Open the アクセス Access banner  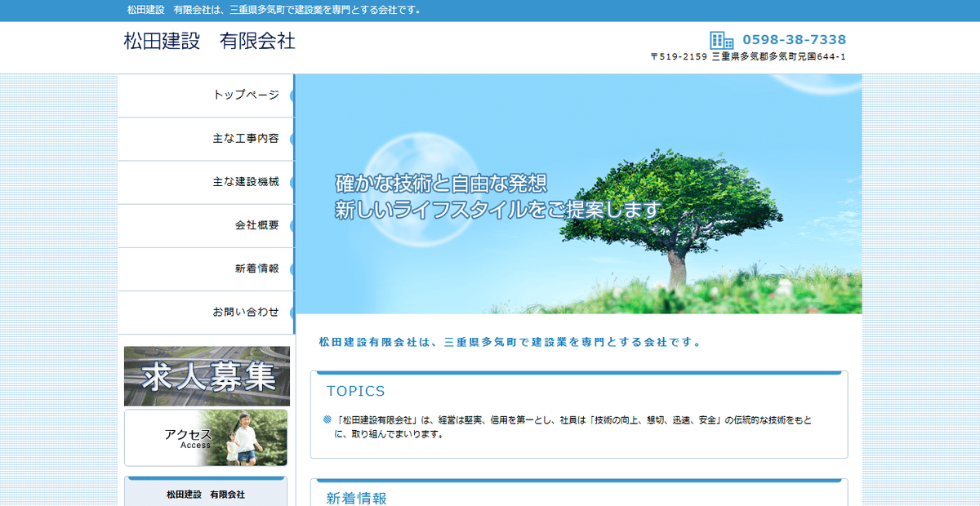(207, 437)
